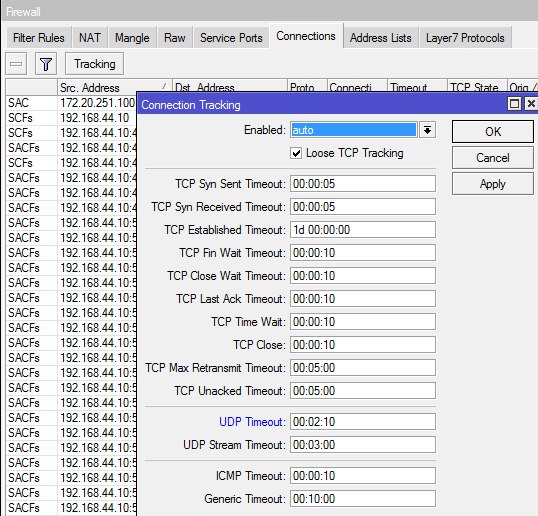Switch to Filter Rules tab
Viewport: 538px width, 516px height.
[x=38, y=37]
